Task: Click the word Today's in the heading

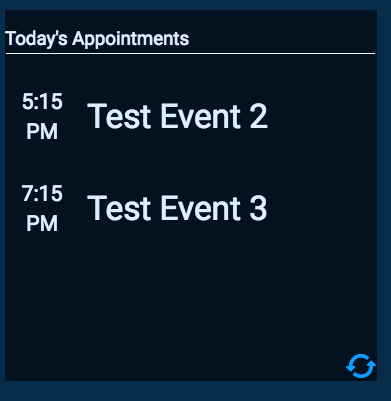Action: pyautogui.click(x=36, y=39)
